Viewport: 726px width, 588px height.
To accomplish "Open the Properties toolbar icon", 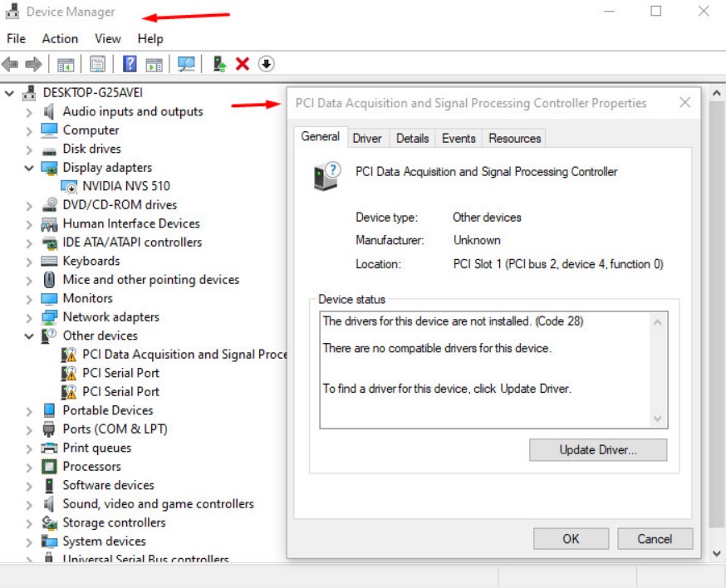I will [97, 64].
